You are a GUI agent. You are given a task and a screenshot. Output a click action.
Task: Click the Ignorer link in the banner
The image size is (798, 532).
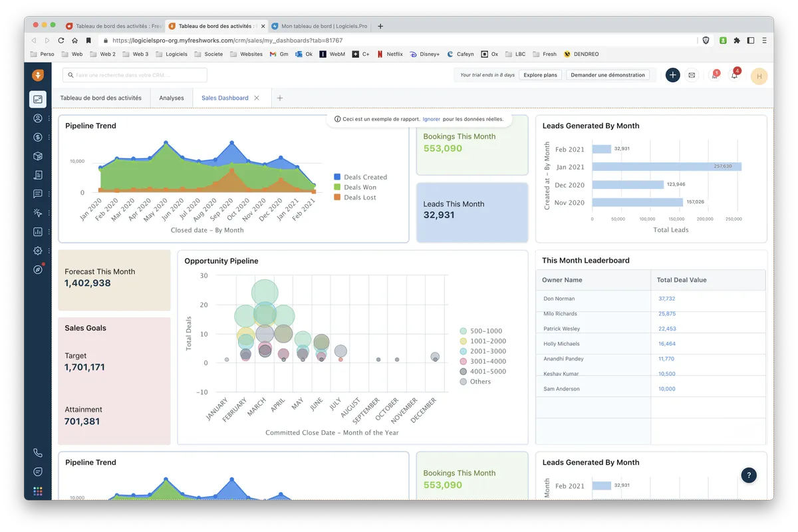point(432,119)
